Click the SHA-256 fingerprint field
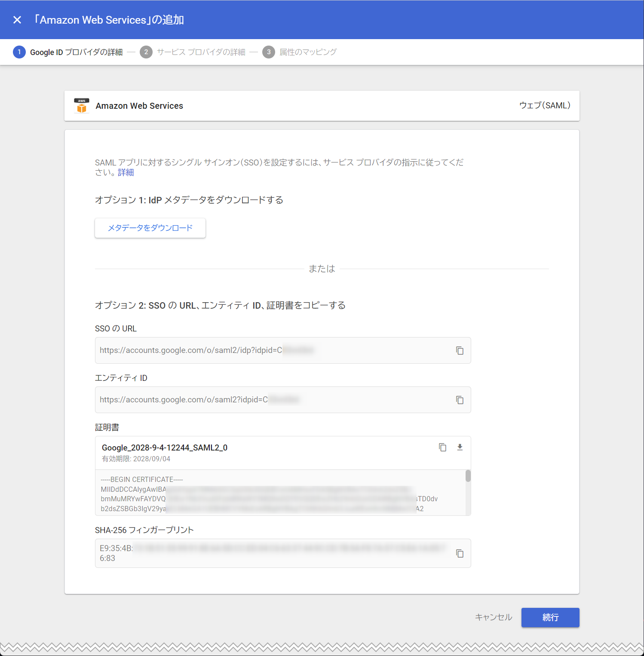 pos(283,553)
